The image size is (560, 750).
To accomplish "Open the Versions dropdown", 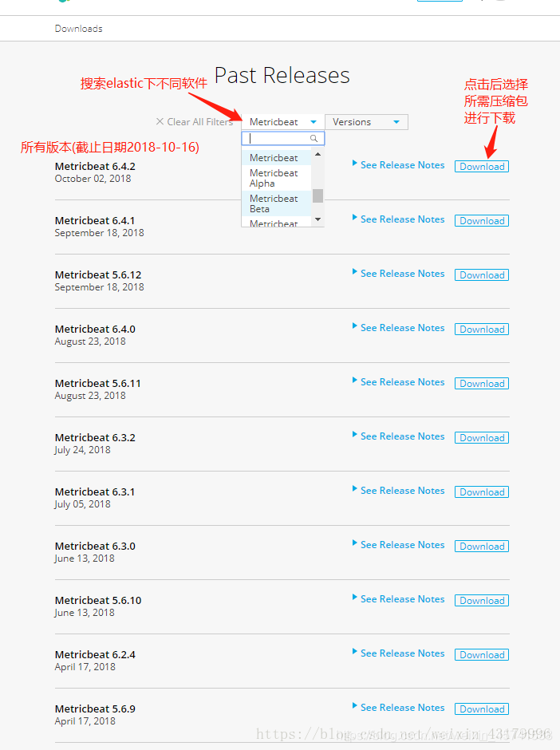I will click(x=366, y=122).
